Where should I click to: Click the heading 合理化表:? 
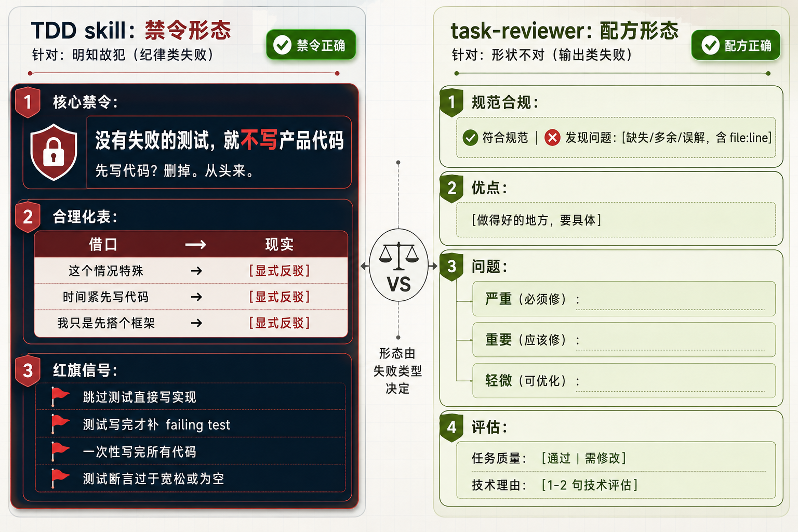(86, 217)
